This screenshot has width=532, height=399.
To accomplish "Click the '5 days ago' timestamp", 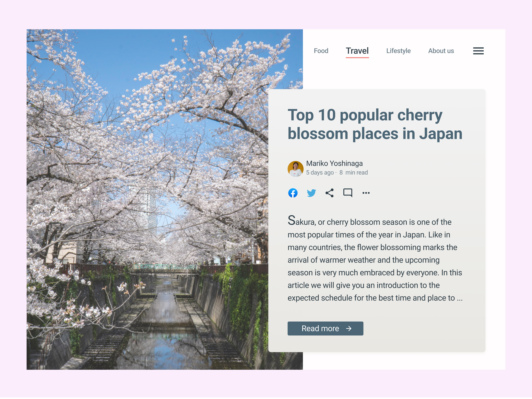I will pyautogui.click(x=320, y=172).
